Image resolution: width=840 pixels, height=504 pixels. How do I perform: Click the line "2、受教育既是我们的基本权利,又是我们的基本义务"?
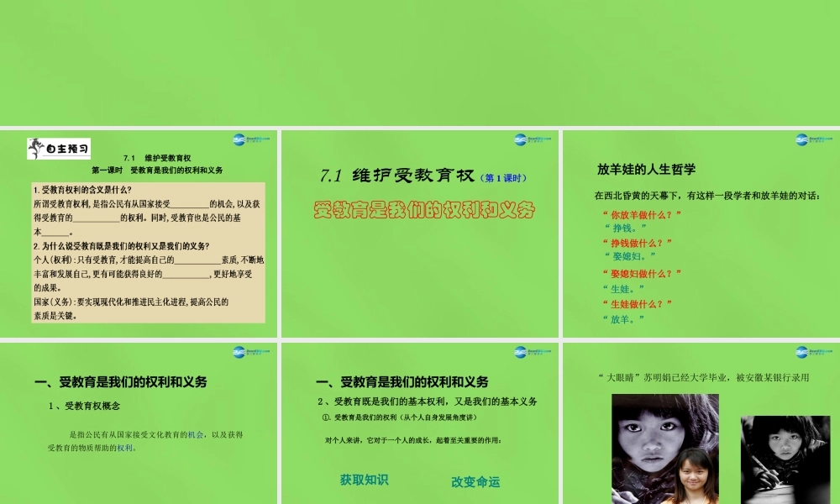click(427, 402)
